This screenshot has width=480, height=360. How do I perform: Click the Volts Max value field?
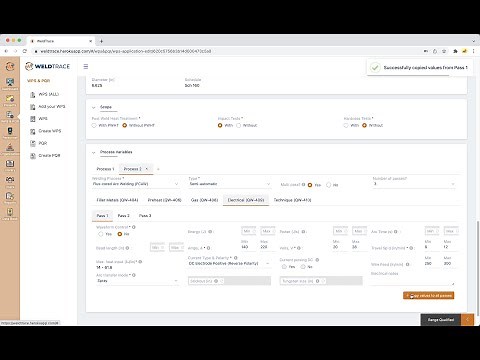359,247
